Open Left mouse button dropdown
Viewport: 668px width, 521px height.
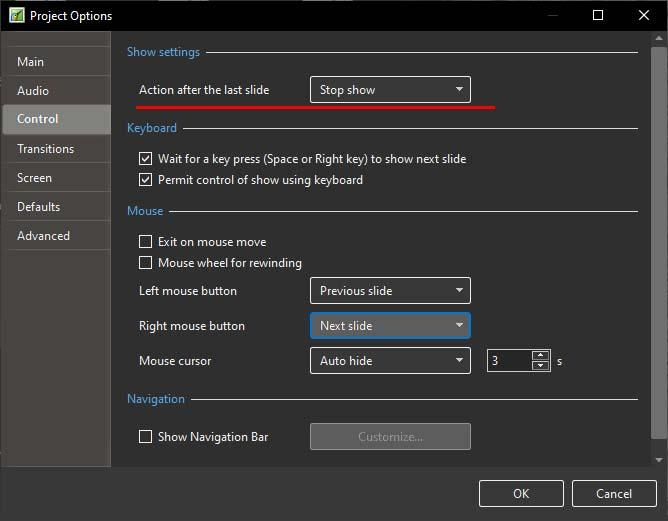pos(390,291)
